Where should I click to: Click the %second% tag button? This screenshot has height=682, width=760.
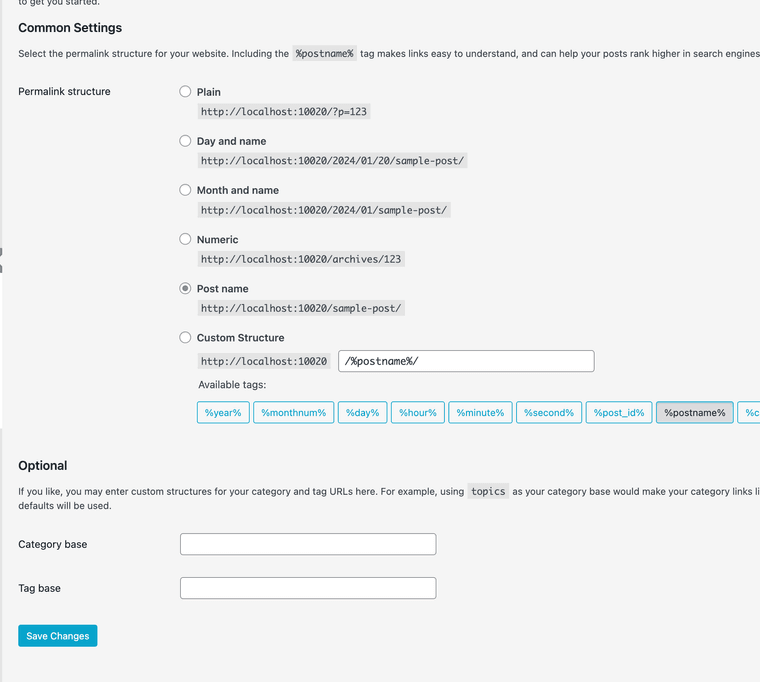549,413
